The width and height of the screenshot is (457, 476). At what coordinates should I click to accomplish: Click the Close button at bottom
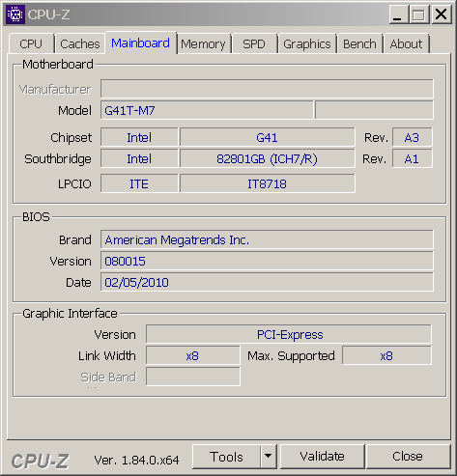[408, 457]
